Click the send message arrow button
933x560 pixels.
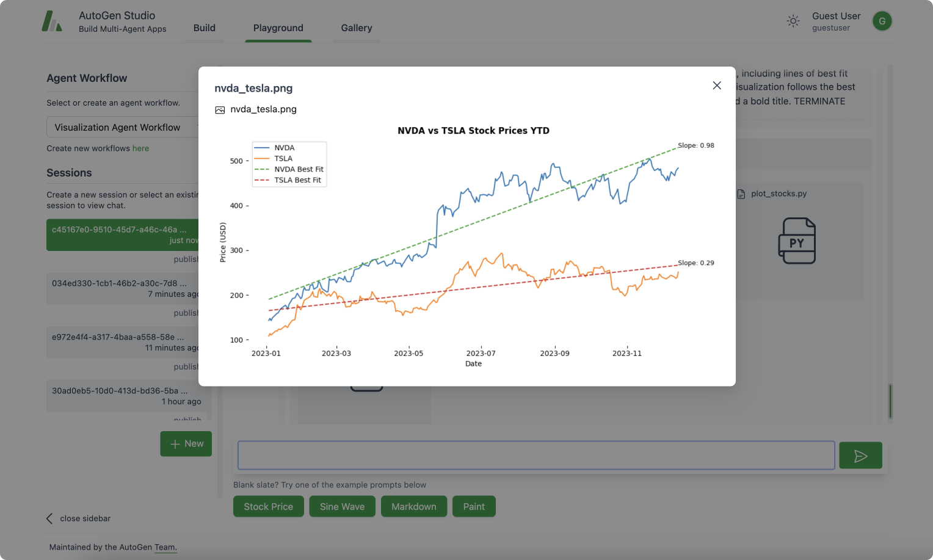[860, 456]
